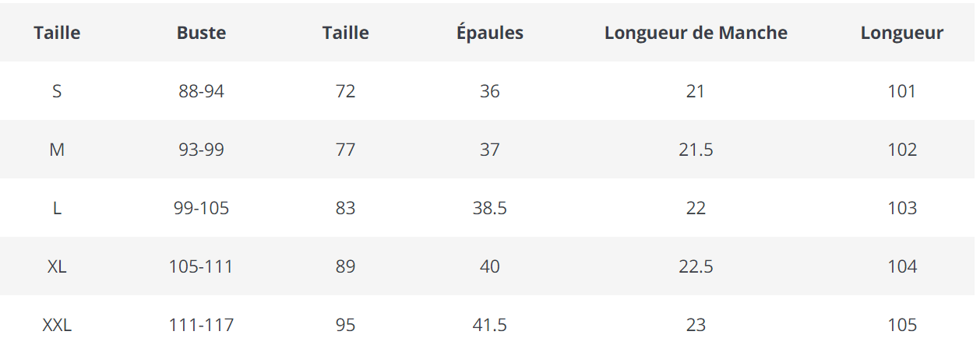
Task: Click bust value 99-105
Action: [201, 208]
